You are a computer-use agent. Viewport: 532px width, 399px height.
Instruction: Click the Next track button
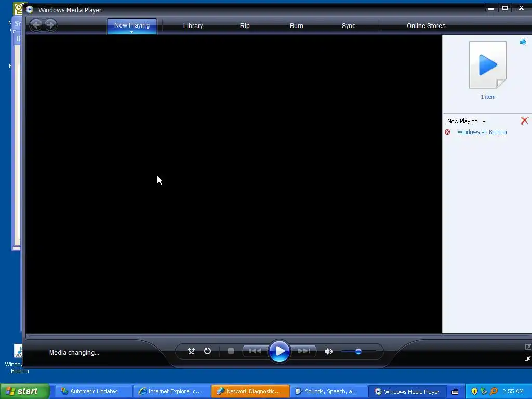click(303, 351)
